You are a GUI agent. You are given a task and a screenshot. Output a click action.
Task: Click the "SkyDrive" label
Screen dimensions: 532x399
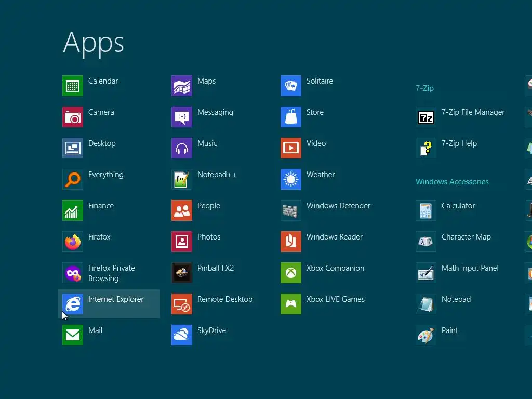212,331
